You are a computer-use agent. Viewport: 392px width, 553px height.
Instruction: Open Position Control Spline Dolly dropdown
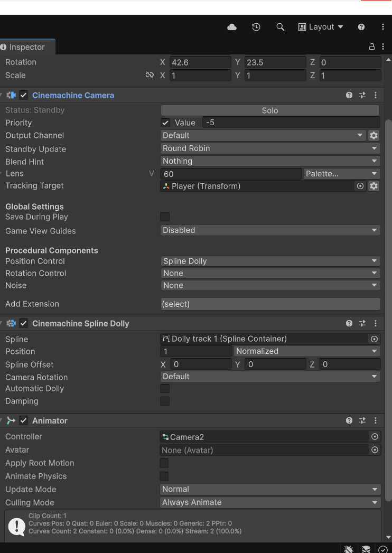point(270,261)
